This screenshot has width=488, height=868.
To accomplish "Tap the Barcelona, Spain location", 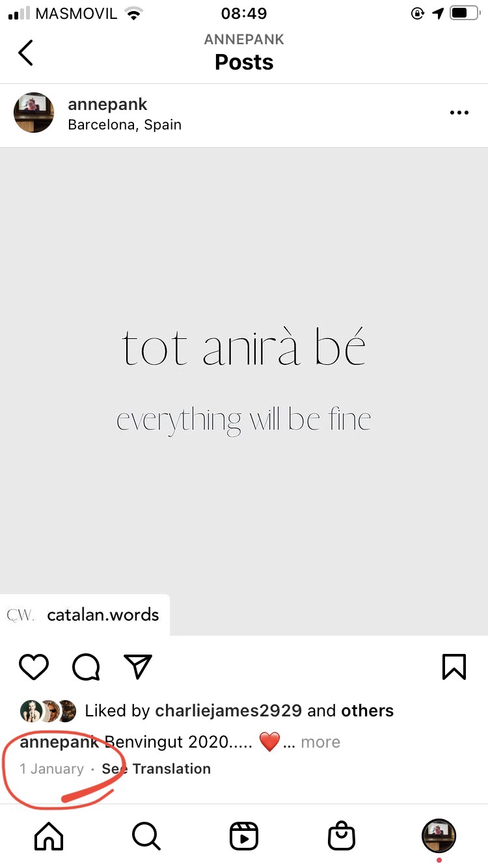I will pos(124,124).
